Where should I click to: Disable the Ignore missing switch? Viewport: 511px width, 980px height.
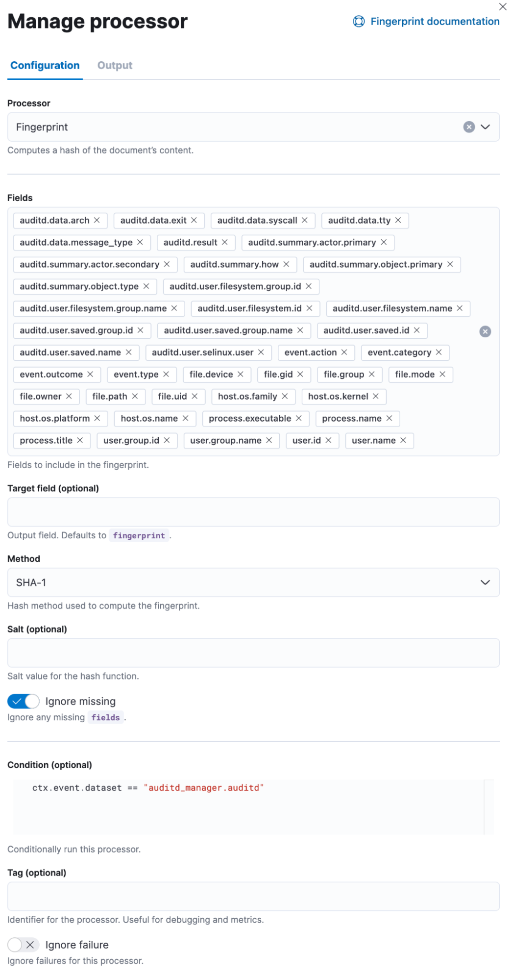point(24,702)
